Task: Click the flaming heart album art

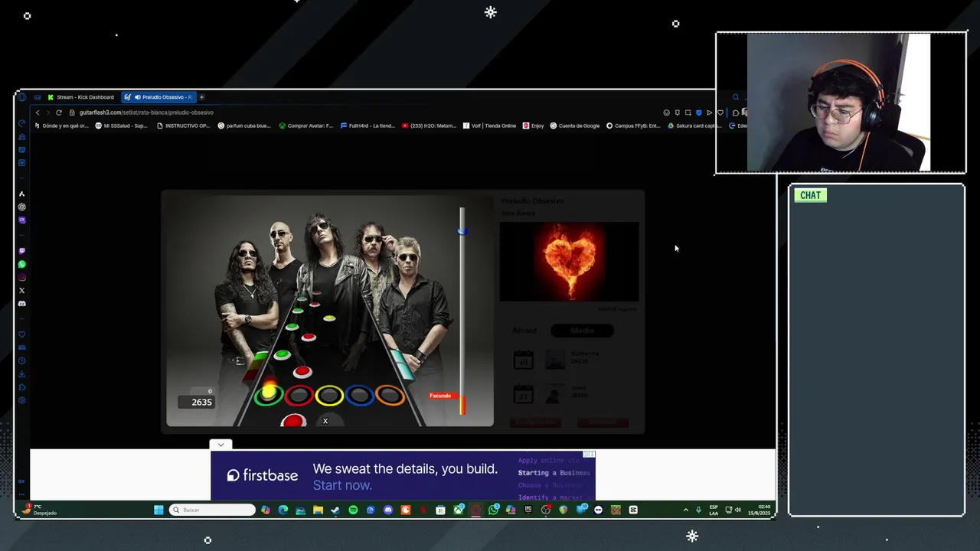Action: click(x=569, y=262)
